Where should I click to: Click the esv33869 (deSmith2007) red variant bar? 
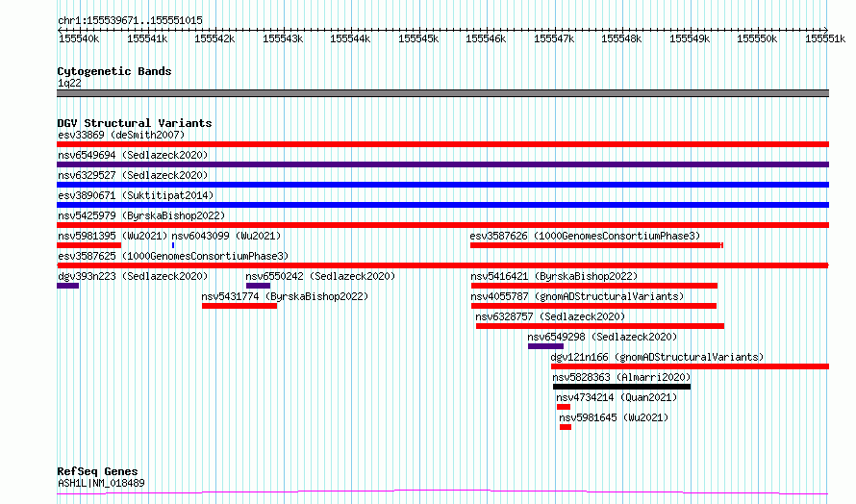(442, 144)
